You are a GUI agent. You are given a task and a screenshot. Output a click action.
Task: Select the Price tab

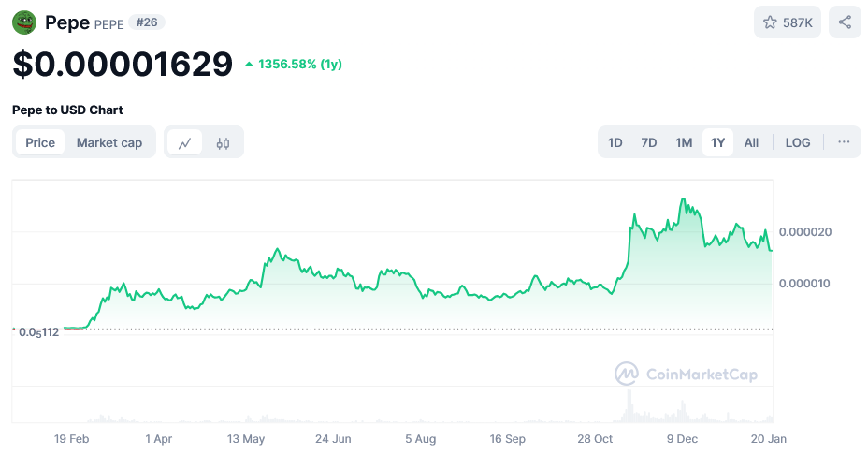40,142
